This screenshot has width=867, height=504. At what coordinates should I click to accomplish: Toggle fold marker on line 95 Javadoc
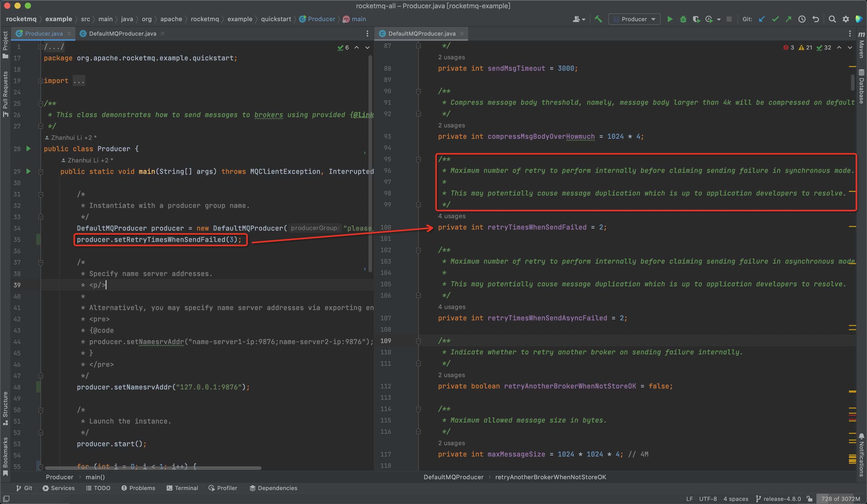coord(418,159)
